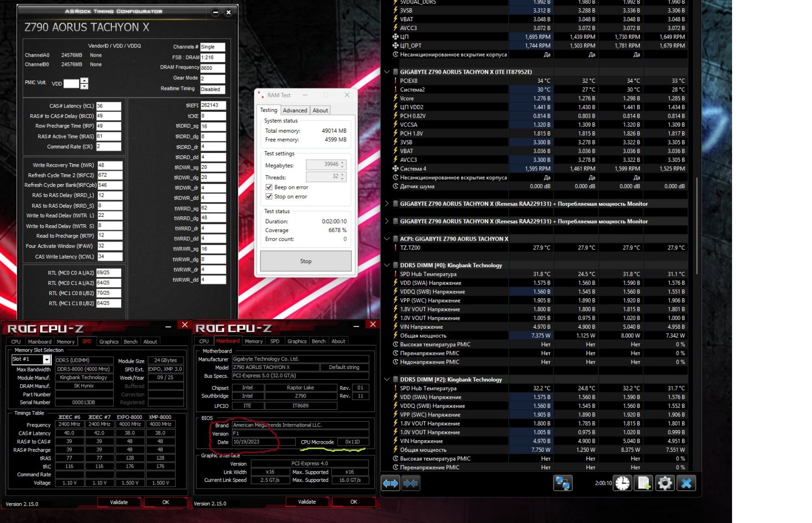Click the fan icon on the ЦП_OPT row
Image resolution: width=812 pixels, height=523 pixels.
click(x=395, y=46)
